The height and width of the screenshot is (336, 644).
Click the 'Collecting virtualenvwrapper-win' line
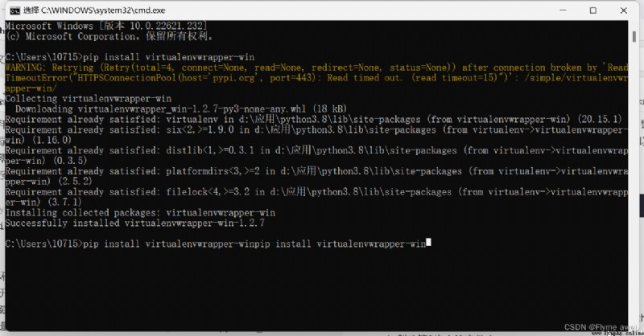[x=89, y=98]
